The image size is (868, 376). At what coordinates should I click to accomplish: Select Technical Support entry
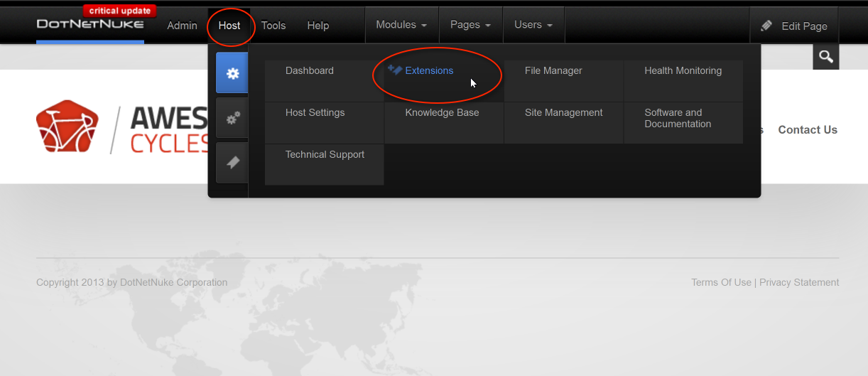pyautogui.click(x=325, y=165)
